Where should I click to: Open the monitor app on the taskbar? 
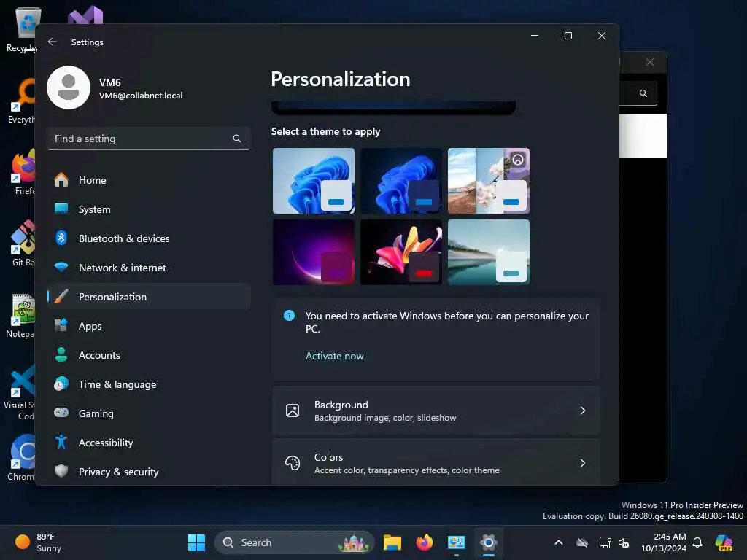pos(457,542)
